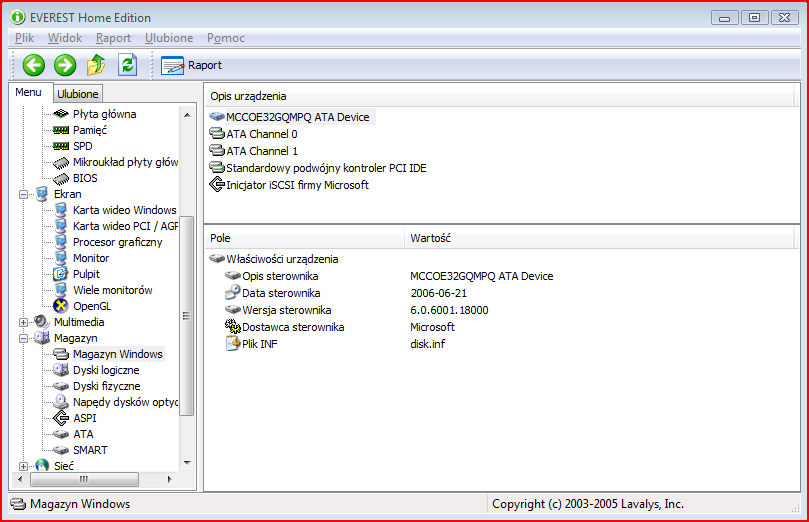Click the Inicjator iSCSI firmy Microsoft icon
This screenshot has height=522, width=809.
(217, 184)
